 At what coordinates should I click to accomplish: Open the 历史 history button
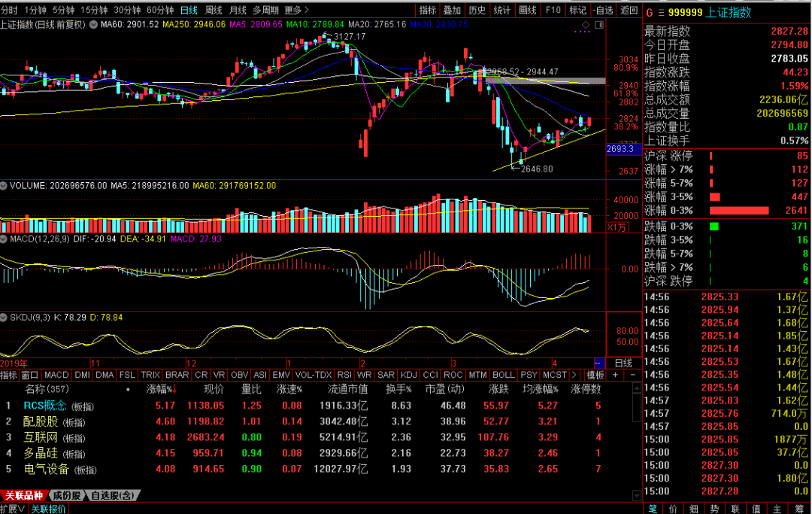click(x=477, y=10)
